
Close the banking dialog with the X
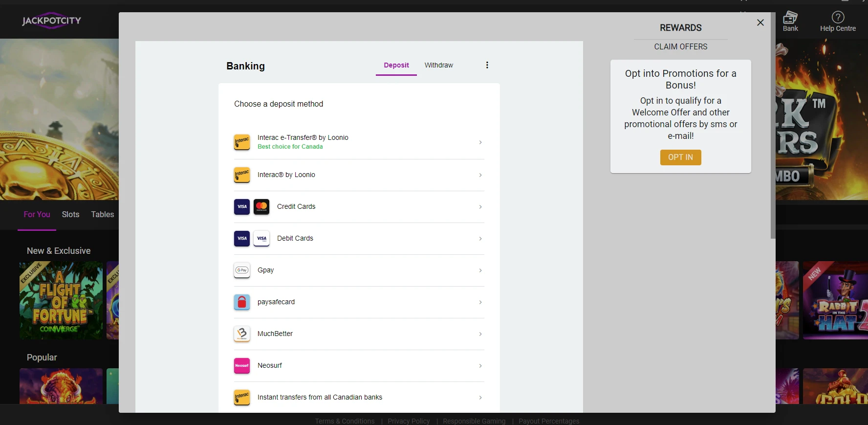point(760,22)
